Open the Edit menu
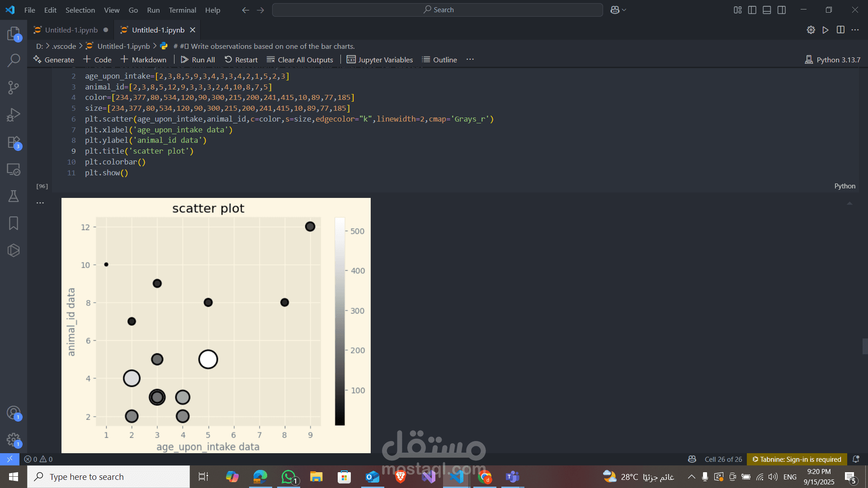Image resolution: width=868 pixels, height=488 pixels. tap(50, 10)
